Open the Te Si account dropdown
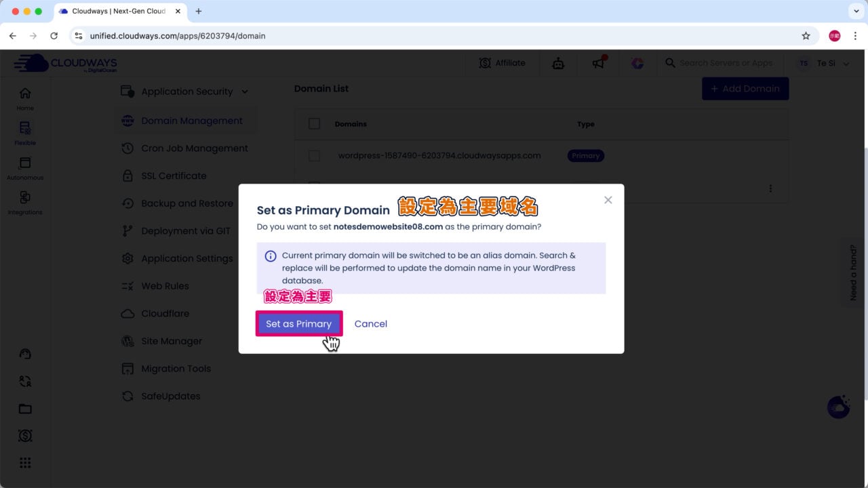 point(823,63)
